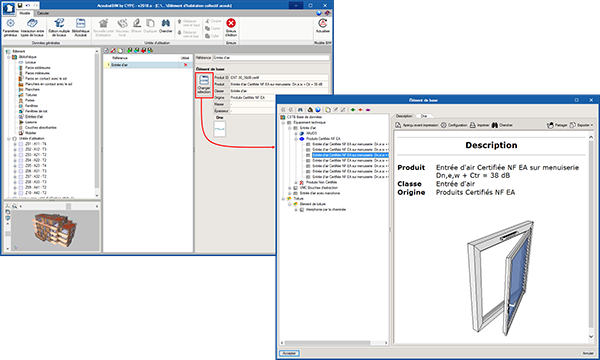Viewport: 600px width, 360px height.
Task: Click Aperçu avant impression in the dialog
Action: coord(416,125)
